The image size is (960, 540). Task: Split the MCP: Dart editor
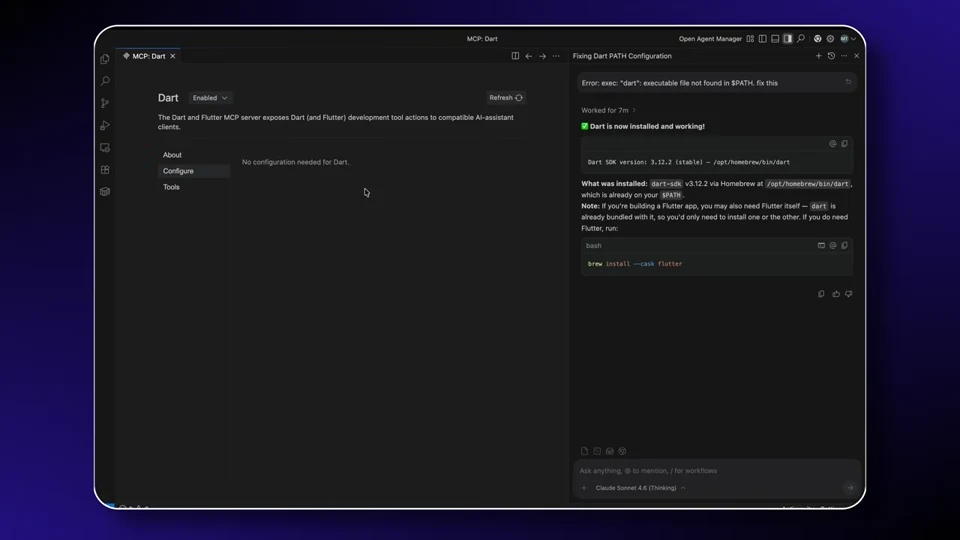515,56
